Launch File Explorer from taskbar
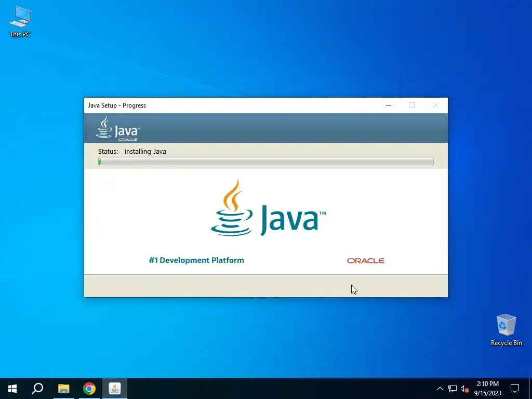Viewport: 532px width, 399px height. (x=63, y=389)
